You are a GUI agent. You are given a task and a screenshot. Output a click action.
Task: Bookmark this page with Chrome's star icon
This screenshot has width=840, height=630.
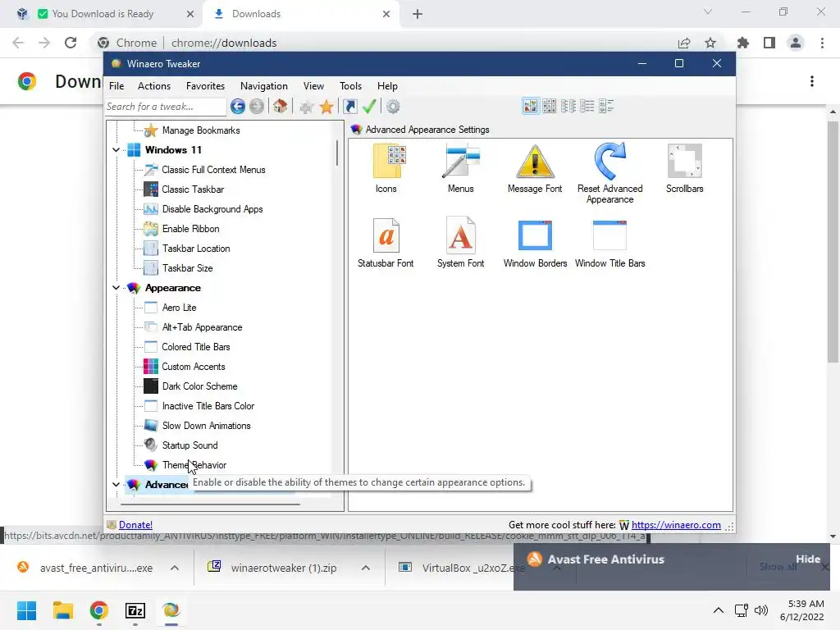[710, 43]
